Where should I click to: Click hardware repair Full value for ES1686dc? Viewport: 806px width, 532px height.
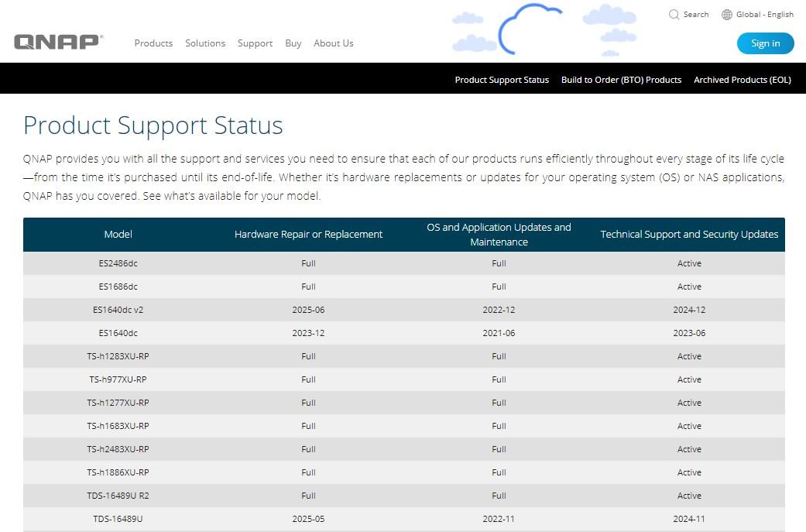coord(308,287)
